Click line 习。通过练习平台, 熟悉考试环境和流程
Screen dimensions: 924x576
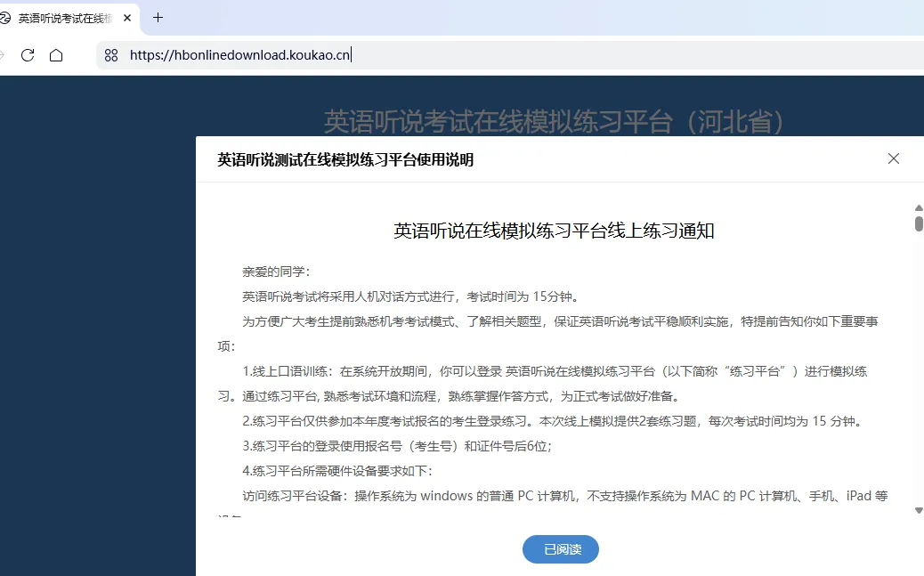(x=449, y=396)
